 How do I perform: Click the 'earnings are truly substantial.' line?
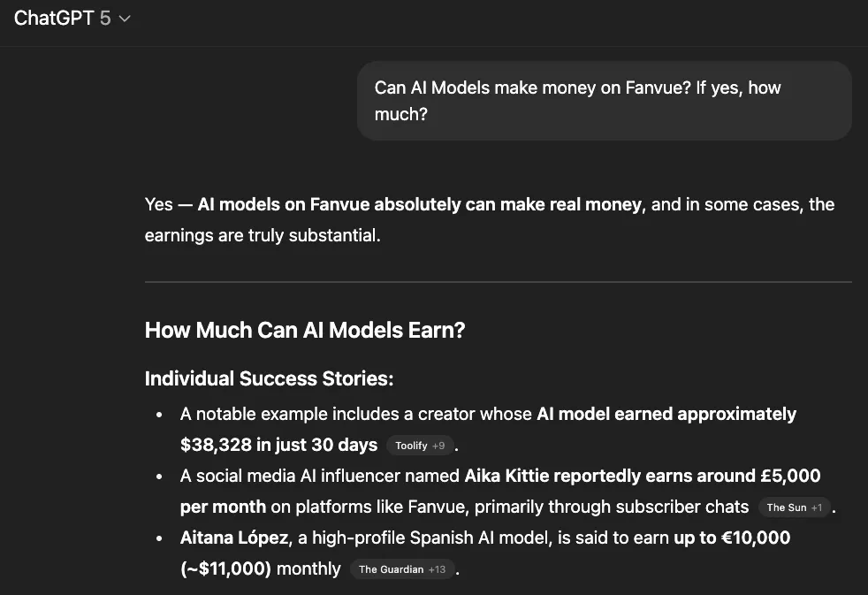(263, 236)
